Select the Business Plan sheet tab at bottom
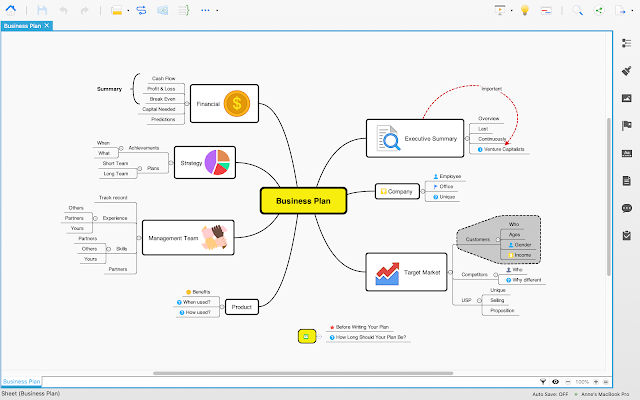Screen dimensions: 640x400 [x=21, y=381]
